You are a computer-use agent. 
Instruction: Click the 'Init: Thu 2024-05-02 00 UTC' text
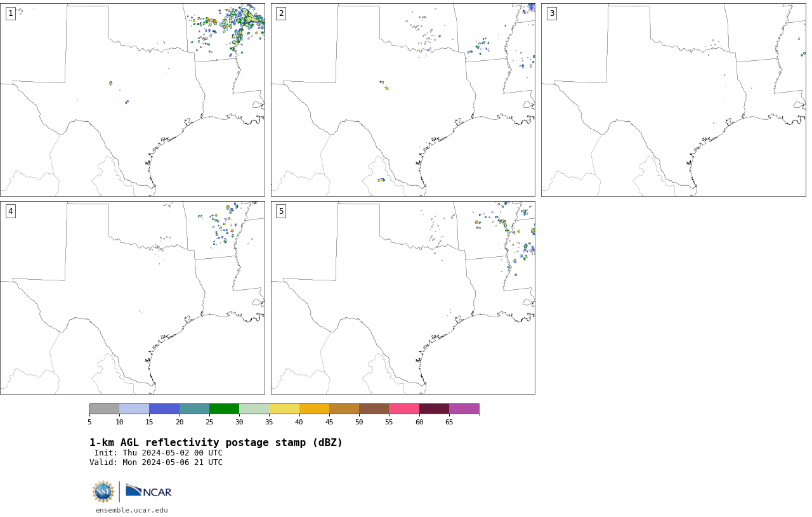click(158, 453)
